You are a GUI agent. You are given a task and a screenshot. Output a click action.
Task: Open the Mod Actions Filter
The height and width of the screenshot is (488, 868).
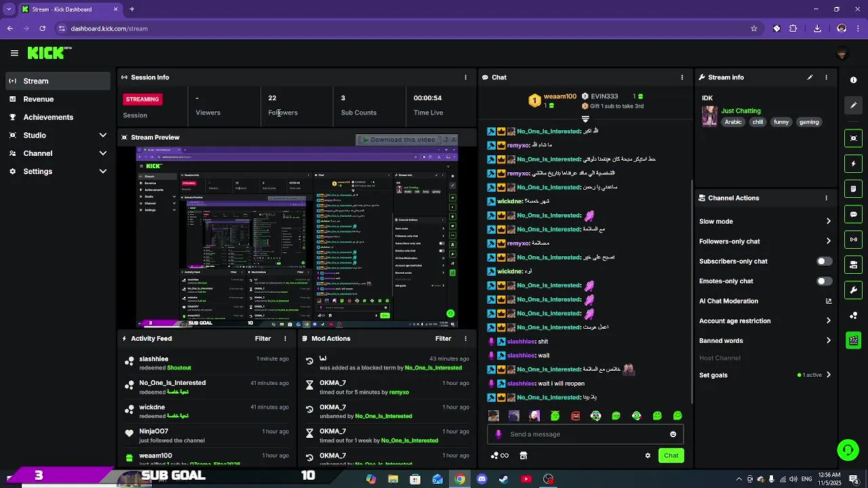pos(443,338)
